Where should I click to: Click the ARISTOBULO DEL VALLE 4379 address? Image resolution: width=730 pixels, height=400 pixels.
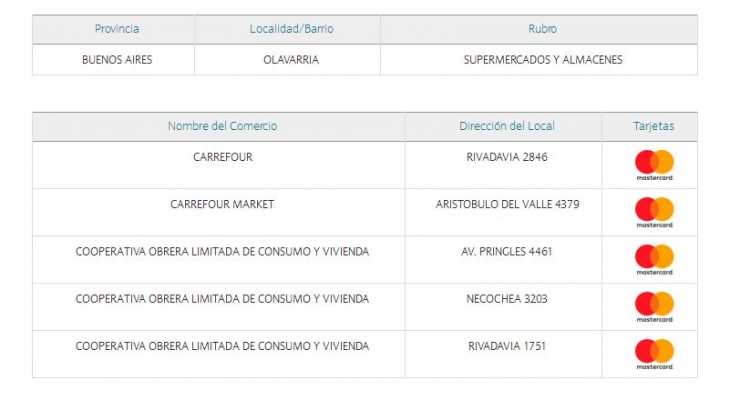coord(507,204)
